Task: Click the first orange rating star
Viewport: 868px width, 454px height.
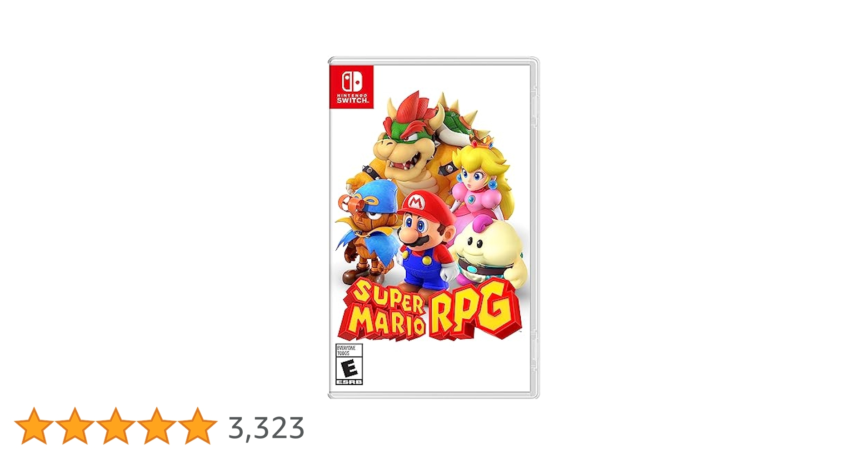Action: pyautogui.click(x=34, y=426)
